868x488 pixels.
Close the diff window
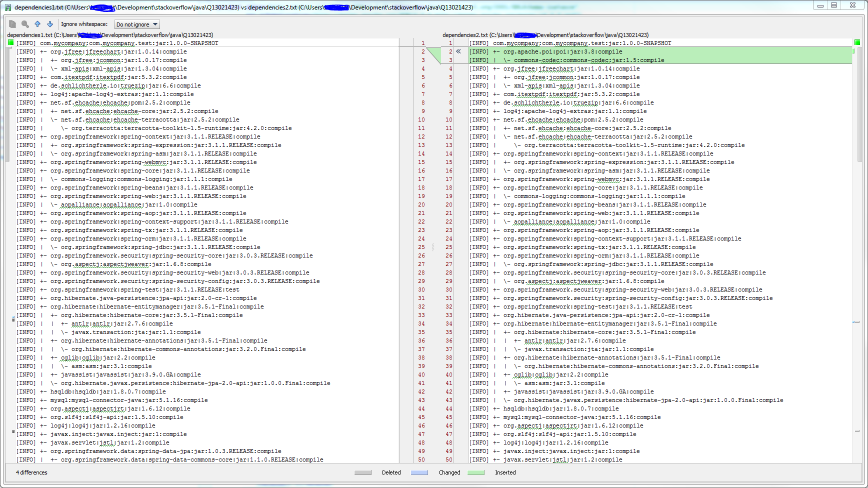coord(852,5)
